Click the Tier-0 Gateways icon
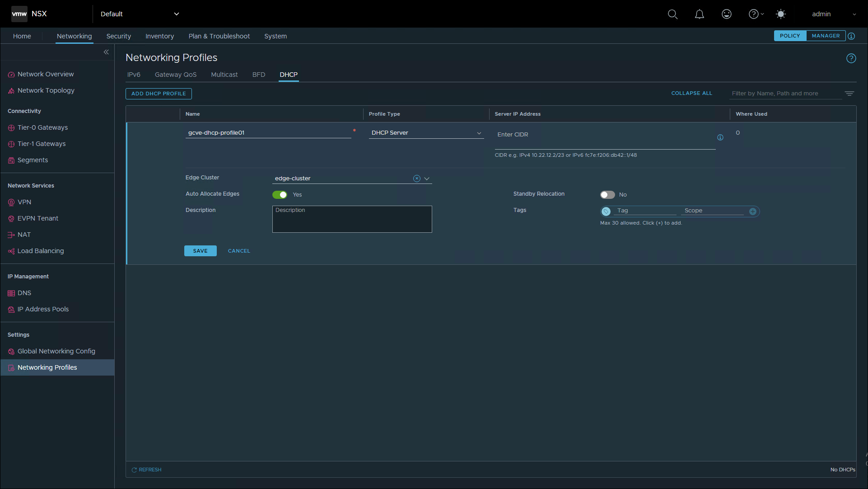Viewport: 868px width, 489px height. pos(11,128)
